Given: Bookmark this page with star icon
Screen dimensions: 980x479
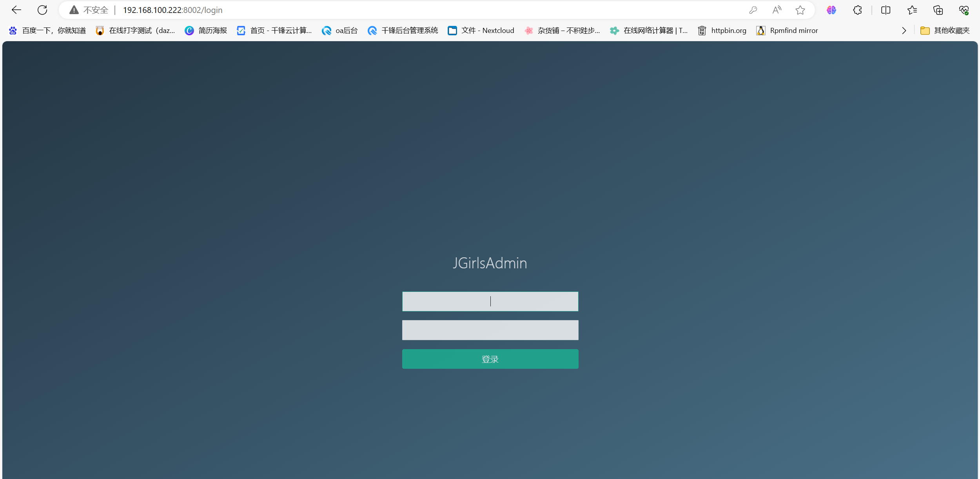Looking at the screenshot, I should coord(800,10).
